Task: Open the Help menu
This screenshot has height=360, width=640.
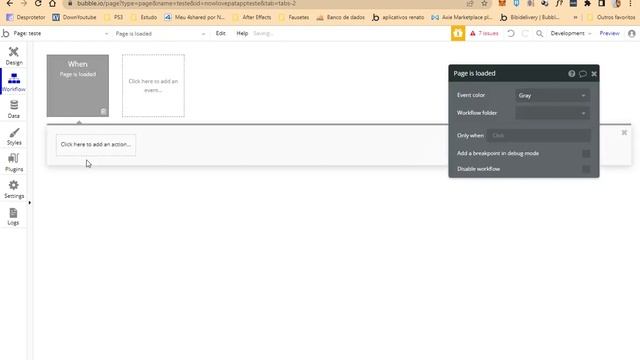Action: [242, 33]
